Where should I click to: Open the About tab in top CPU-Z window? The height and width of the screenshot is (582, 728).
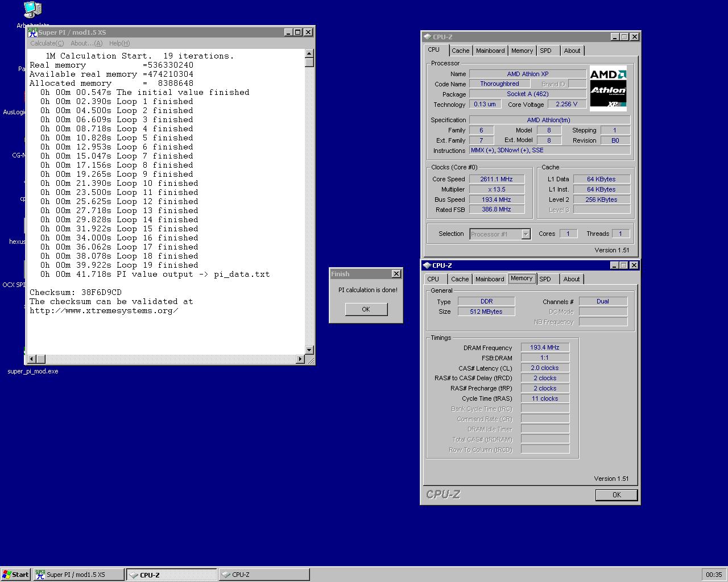point(572,51)
